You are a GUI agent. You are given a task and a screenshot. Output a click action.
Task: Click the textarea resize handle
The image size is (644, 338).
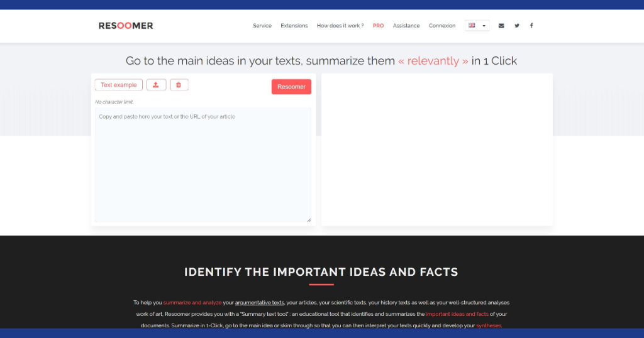click(x=309, y=220)
